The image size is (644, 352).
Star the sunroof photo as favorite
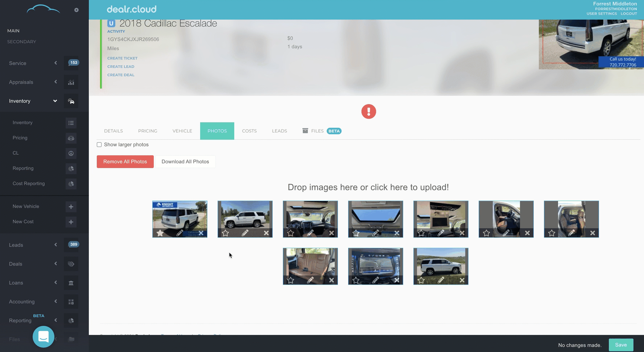(x=356, y=233)
